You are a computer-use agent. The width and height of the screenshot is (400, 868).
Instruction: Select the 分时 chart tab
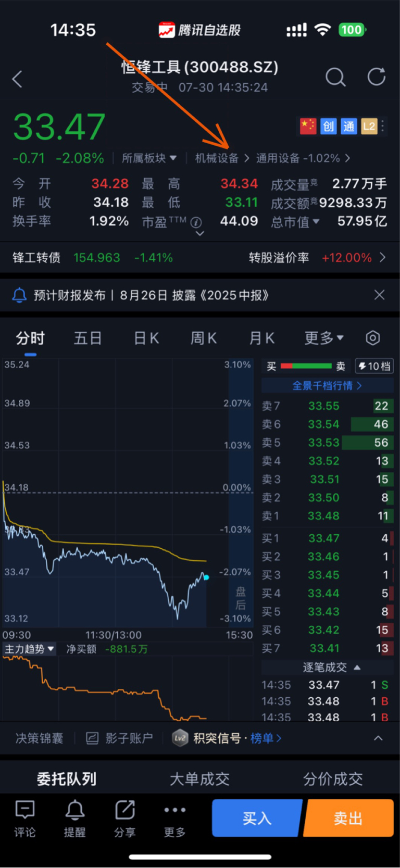30,338
